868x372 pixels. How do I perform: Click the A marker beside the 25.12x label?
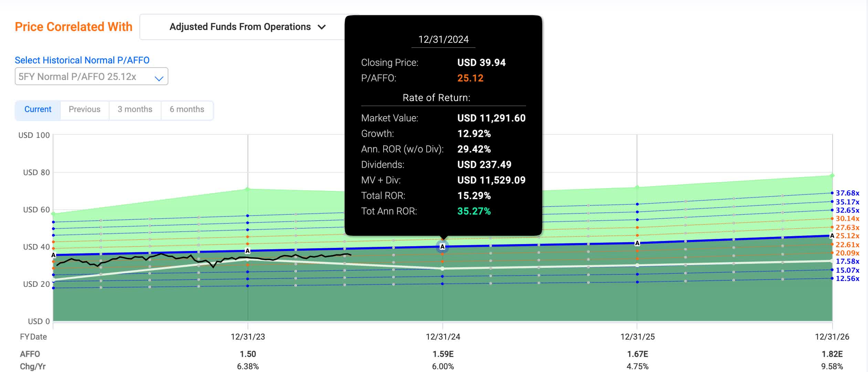click(832, 236)
